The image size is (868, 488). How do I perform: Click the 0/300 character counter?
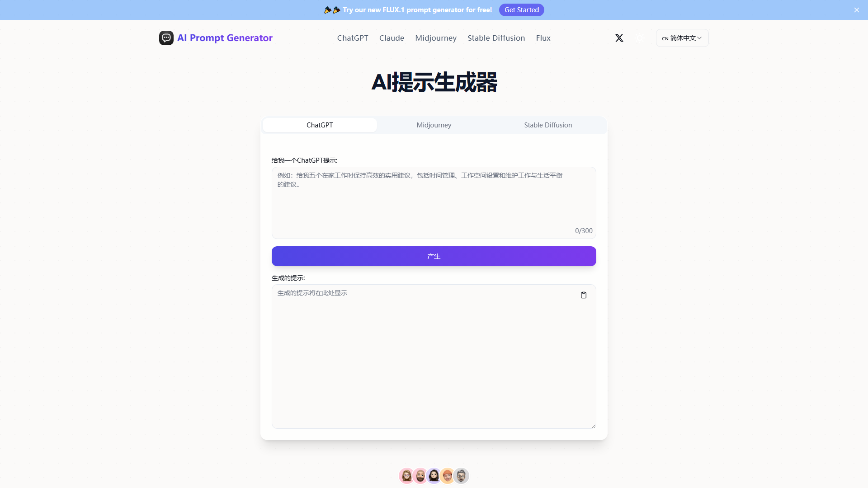(584, 231)
